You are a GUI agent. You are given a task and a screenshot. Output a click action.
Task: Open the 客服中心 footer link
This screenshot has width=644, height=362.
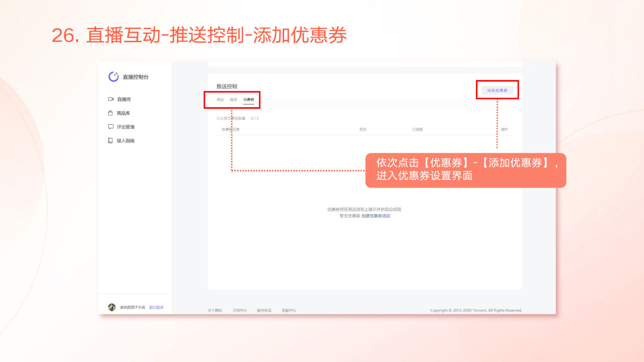point(289,310)
